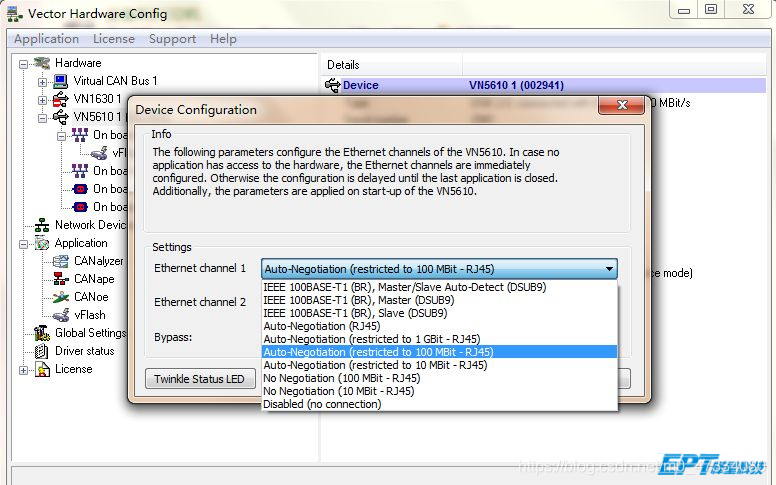Click the VN1630 1 USB device icon
Viewport: 776px width, 485px height.
tap(60, 99)
